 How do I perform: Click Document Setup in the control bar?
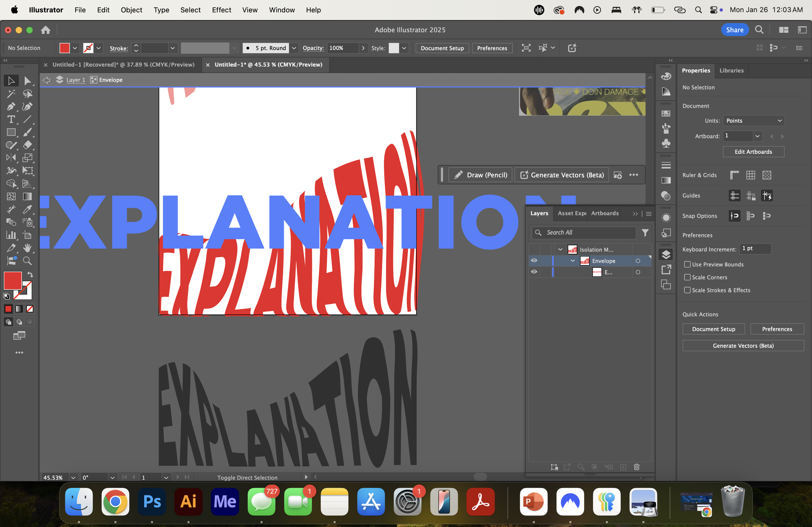coord(442,48)
